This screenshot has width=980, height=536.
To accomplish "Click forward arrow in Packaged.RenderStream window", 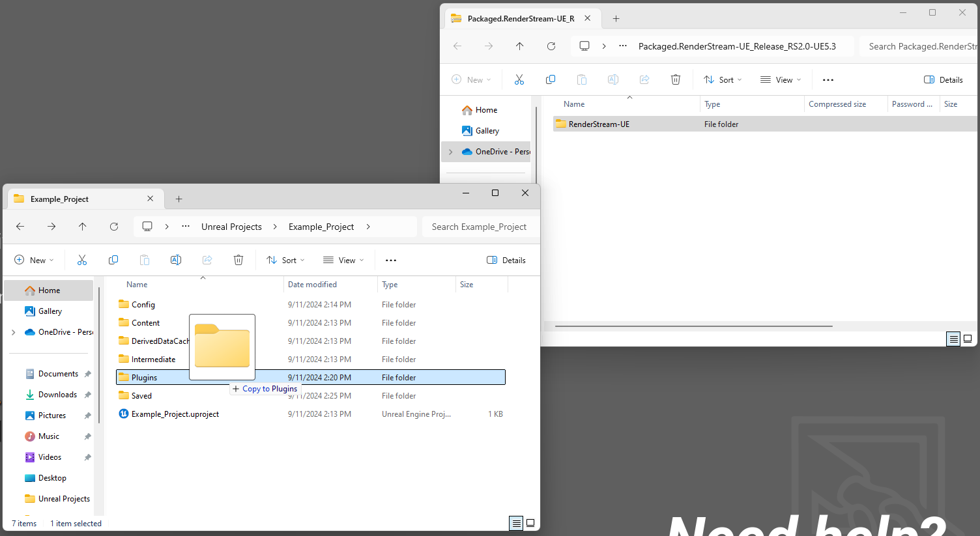I will pyautogui.click(x=489, y=46).
